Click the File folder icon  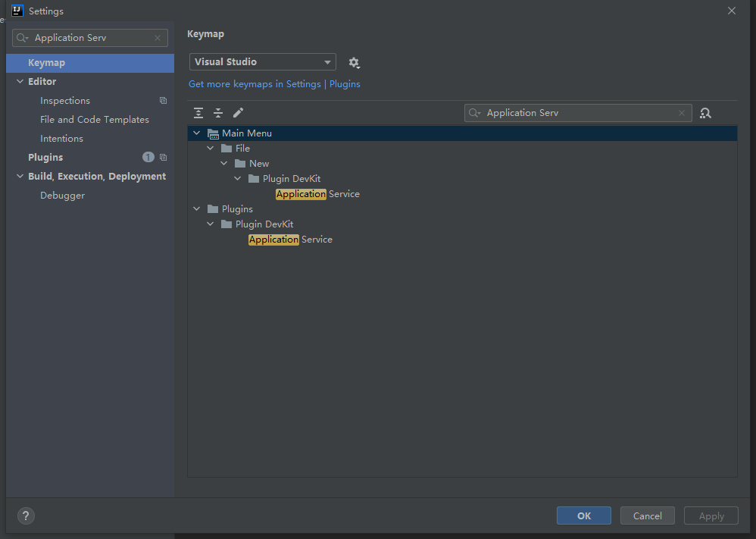coord(226,148)
